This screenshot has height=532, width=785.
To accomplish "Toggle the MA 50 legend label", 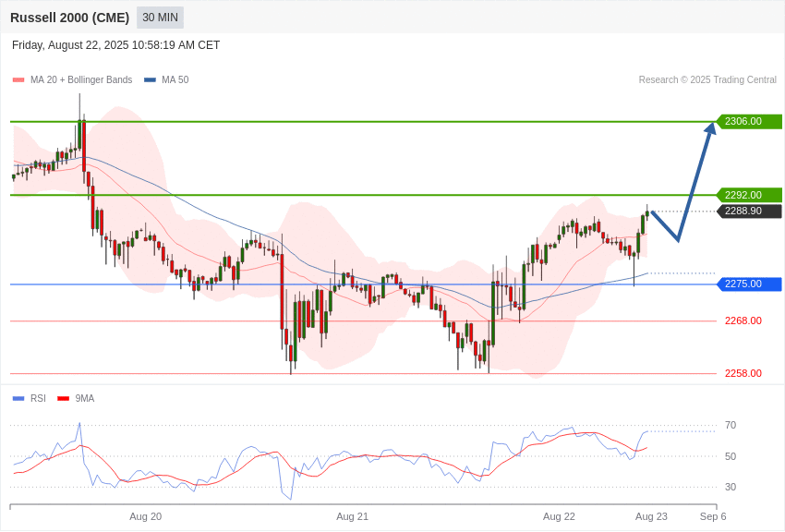I will [175, 80].
